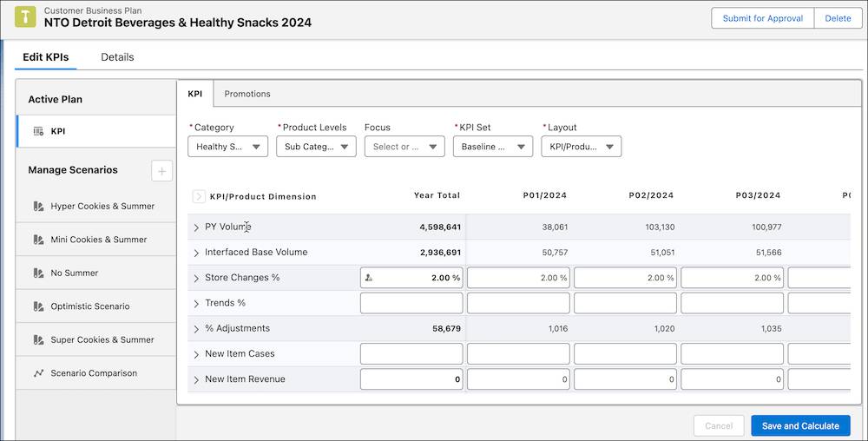Expand the KPI/Product Dimension header column

click(x=199, y=196)
